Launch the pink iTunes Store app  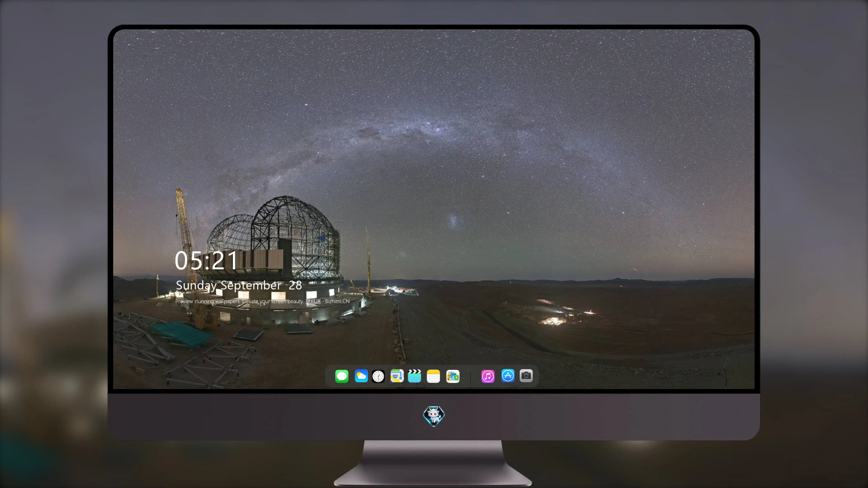click(x=488, y=376)
